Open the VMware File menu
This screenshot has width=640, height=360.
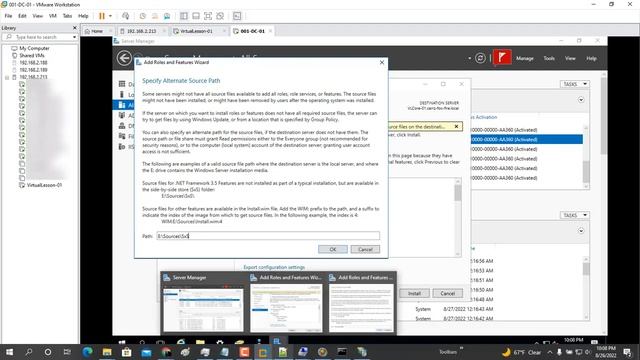(8, 16)
